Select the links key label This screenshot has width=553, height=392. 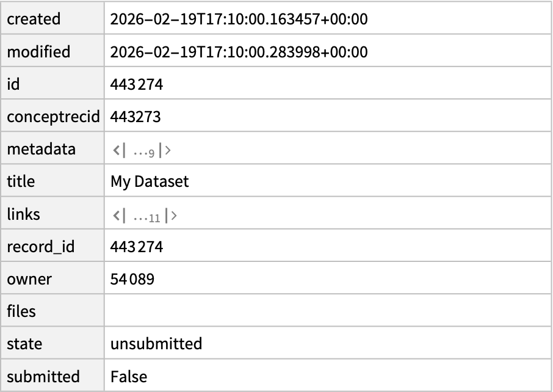[23, 215]
